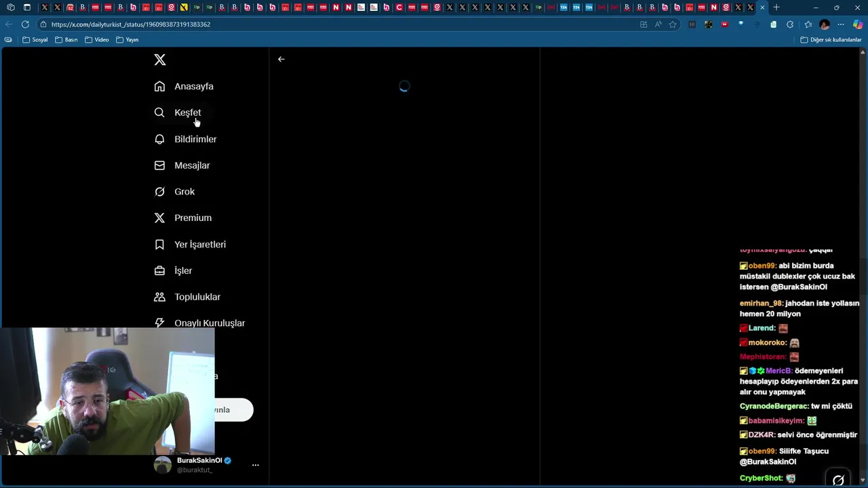Focus the address bar URL
The image size is (868, 488).
coord(131,24)
